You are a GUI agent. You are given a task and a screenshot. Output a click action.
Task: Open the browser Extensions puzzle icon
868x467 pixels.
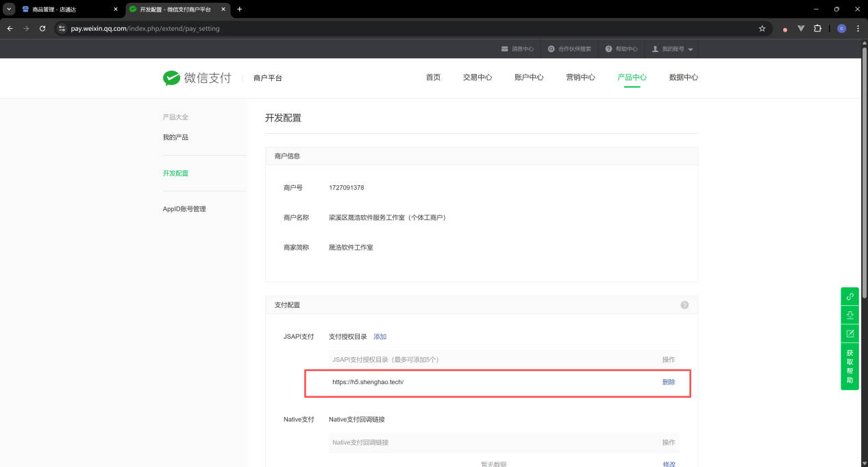[817, 29]
